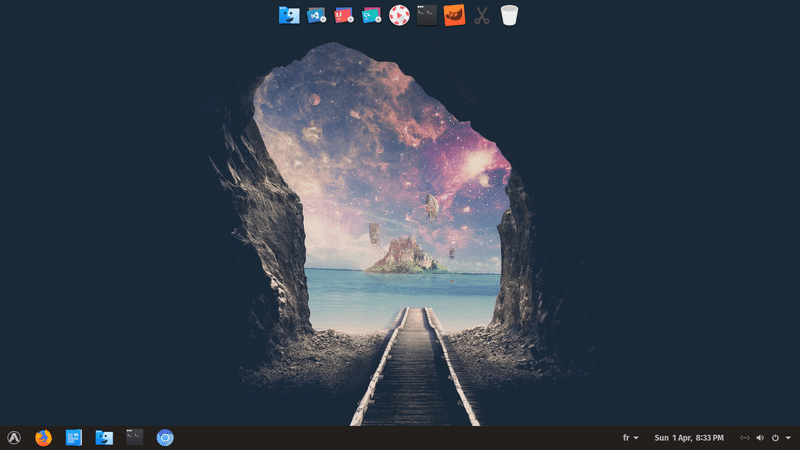Expand the fr keyboard layout dropdown
This screenshot has height=450, width=800.
point(631,438)
